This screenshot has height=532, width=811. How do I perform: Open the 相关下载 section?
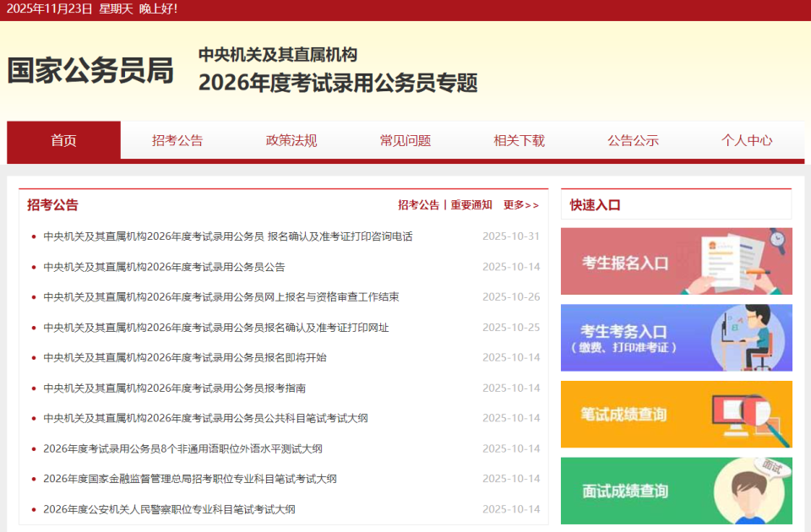click(518, 141)
